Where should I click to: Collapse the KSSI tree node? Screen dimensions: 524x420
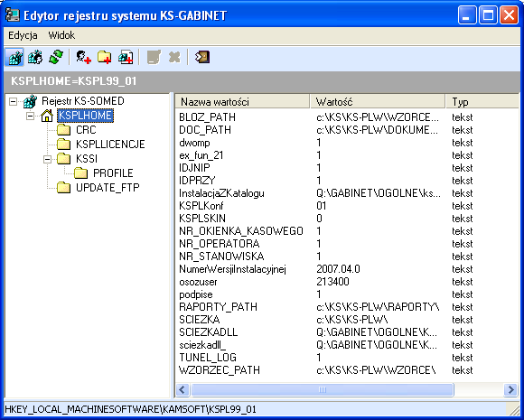click(48, 159)
